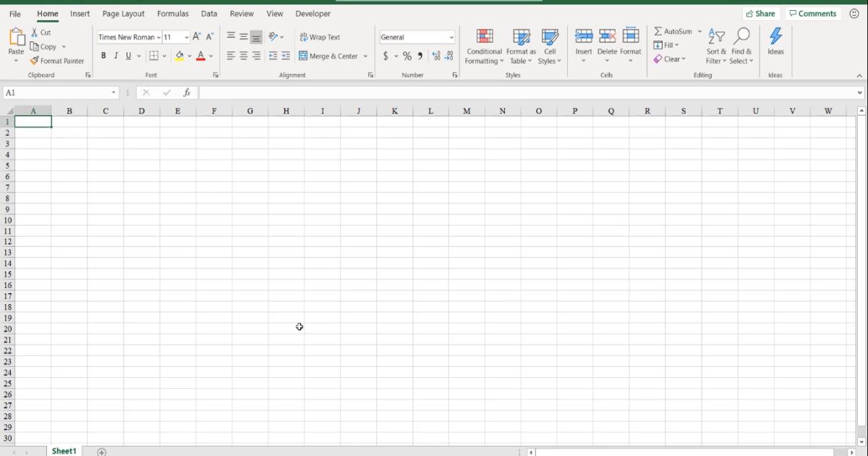
Task: Toggle italic formatting
Action: (116, 55)
